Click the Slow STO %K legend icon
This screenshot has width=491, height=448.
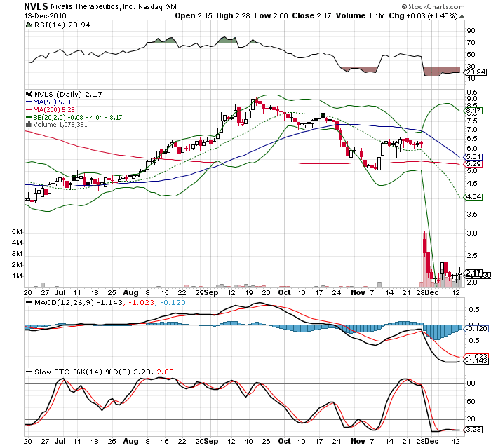[28, 370]
